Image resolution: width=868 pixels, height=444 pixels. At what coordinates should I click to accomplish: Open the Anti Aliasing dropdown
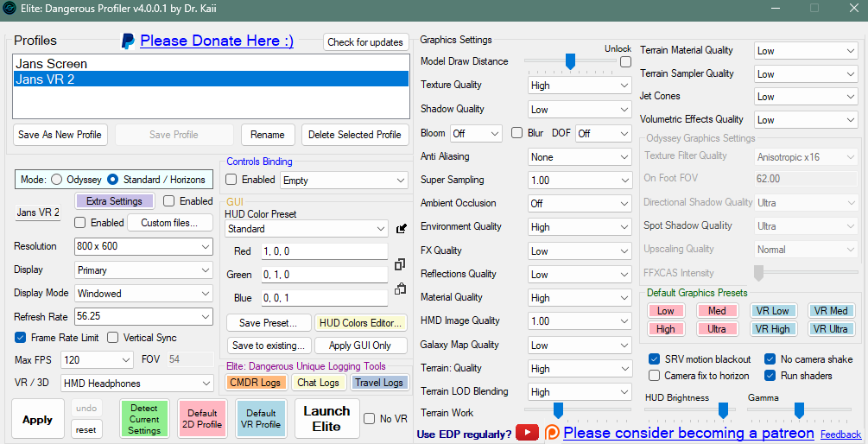580,157
